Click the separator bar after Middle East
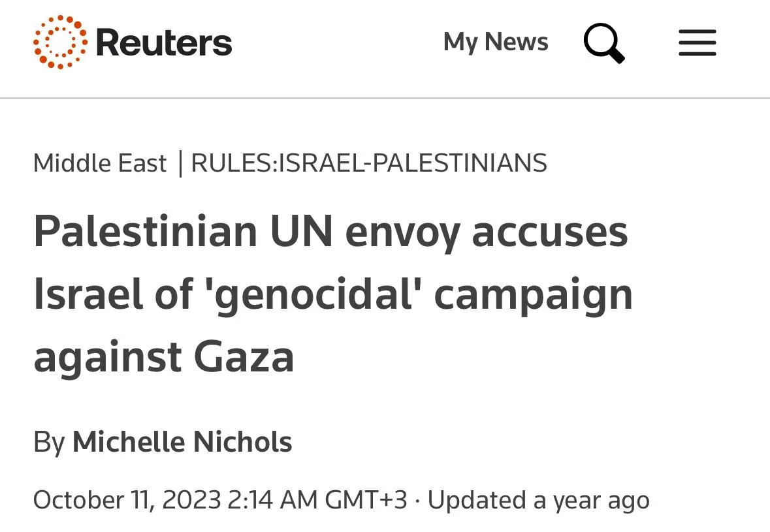This screenshot has width=770, height=532. click(180, 163)
